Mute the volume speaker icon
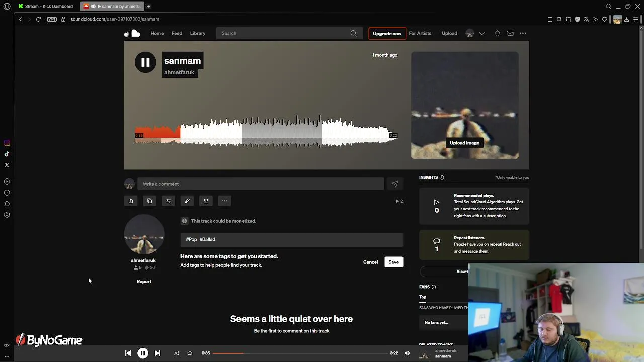 click(407, 353)
